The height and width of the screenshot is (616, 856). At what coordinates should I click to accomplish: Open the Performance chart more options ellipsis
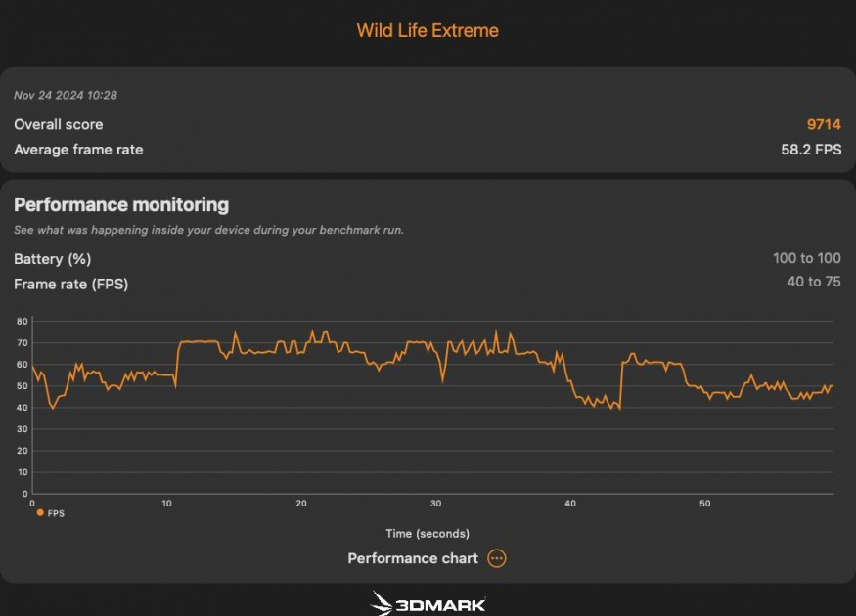tap(497, 558)
